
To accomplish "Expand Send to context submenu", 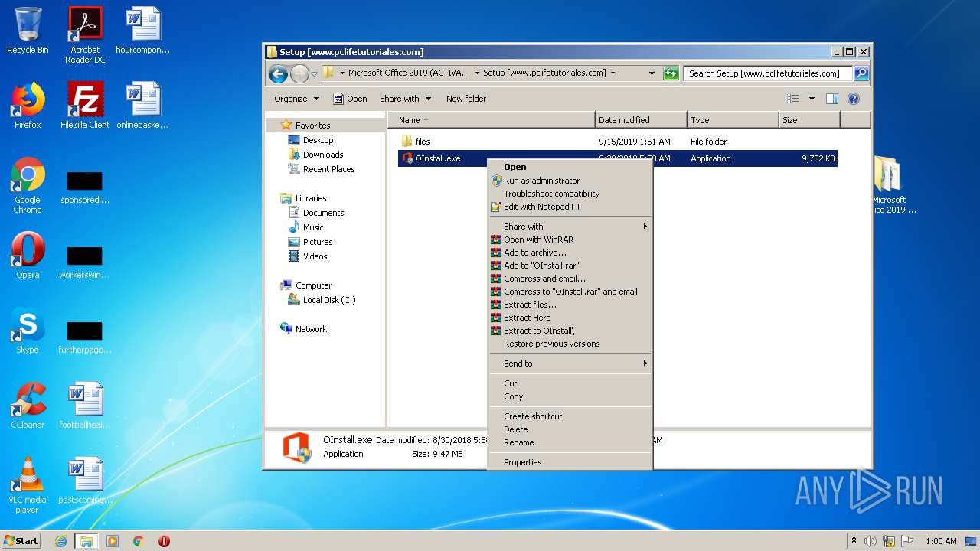I will pos(570,364).
